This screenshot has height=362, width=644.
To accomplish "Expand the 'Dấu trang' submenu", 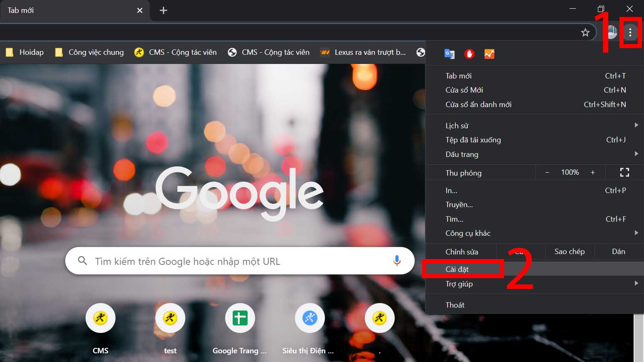I will [x=535, y=154].
